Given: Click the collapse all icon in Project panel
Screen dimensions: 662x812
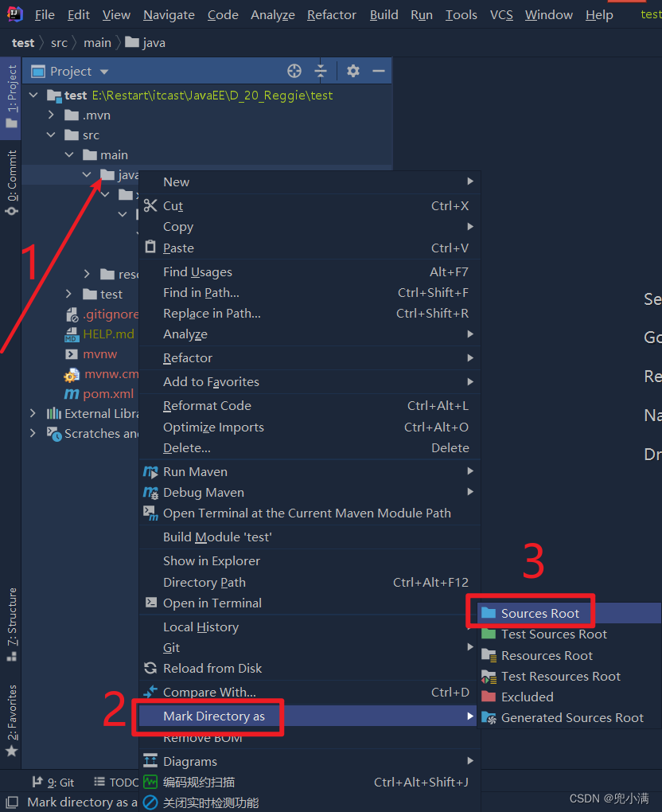Looking at the screenshot, I should pos(321,71).
